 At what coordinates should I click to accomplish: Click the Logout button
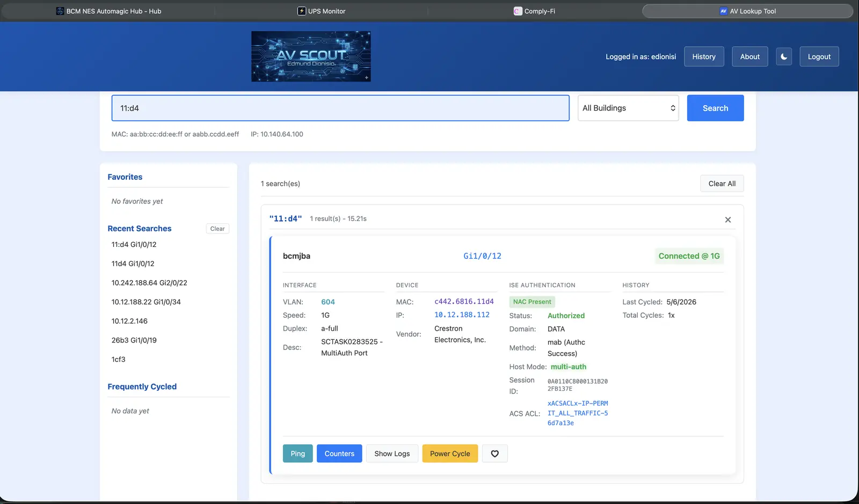pyautogui.click(x=819, y=56)
